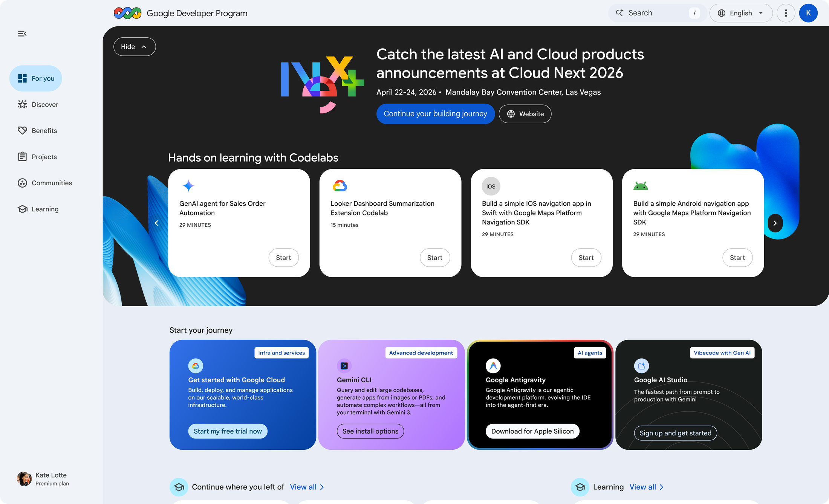Image resolution: width=829 pixels, height=504 pixels.
Task: Click View all next to Learning
Action: click(x=643, y=487)
